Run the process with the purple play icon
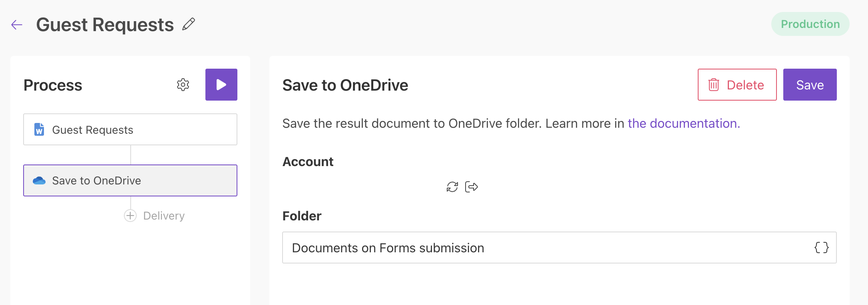 pos(221,84)
